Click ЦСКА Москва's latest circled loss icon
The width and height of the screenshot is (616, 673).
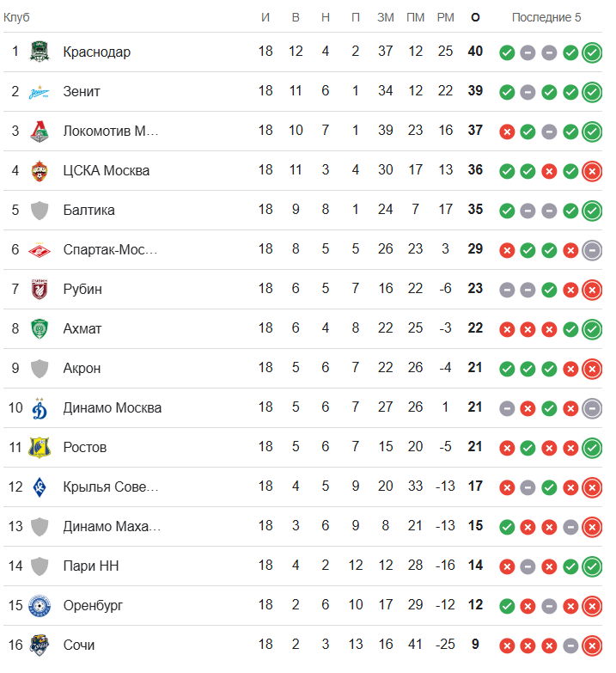tap(592, 171)
